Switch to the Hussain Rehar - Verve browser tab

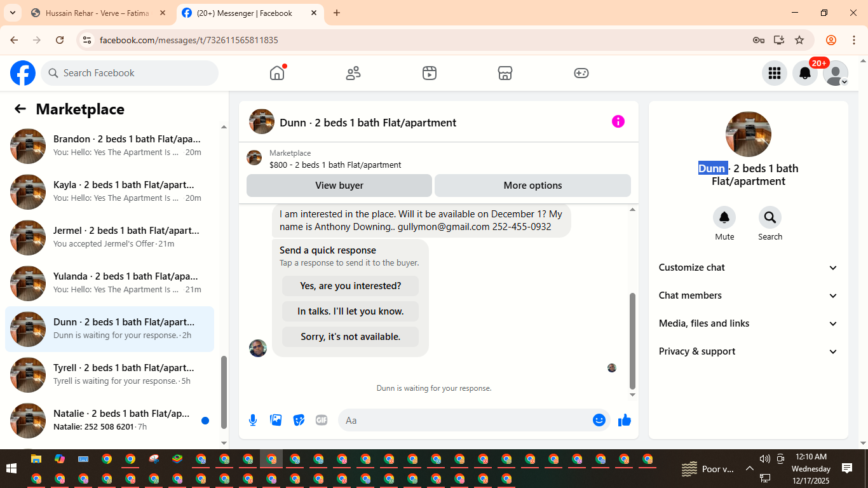98,13
